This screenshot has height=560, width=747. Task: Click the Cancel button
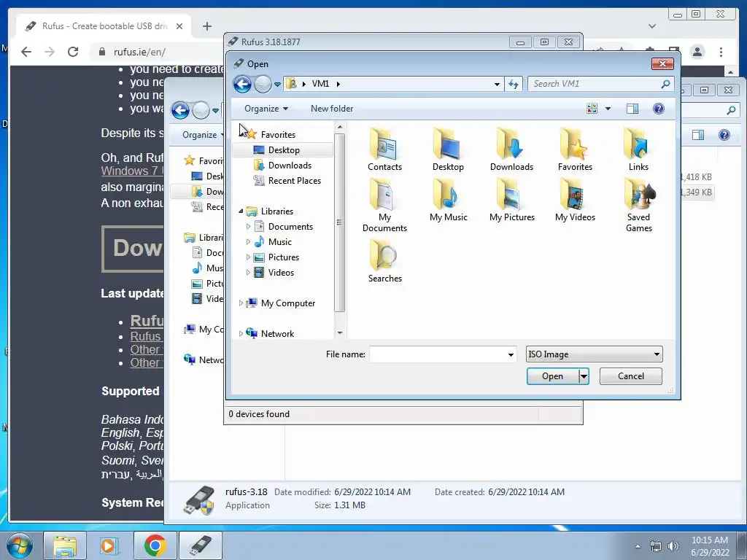tap(631, 376)
